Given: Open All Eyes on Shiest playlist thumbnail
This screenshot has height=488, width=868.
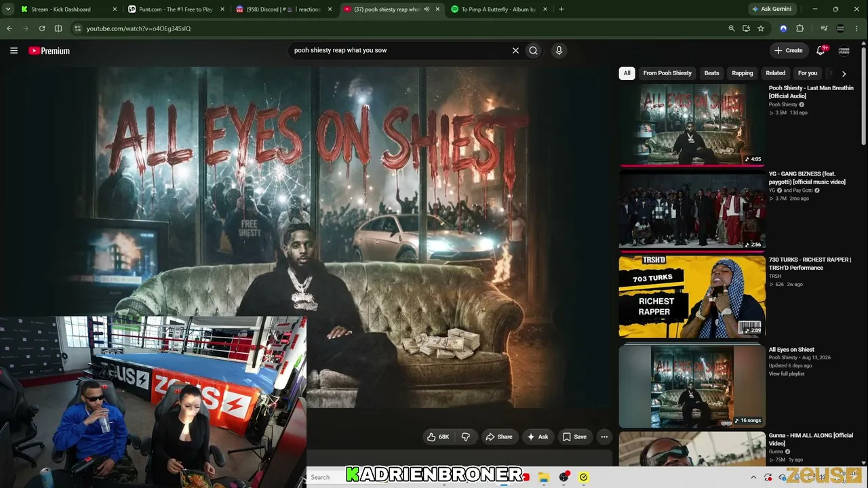Looking at the screenshot, I should [x=692, y=386].
